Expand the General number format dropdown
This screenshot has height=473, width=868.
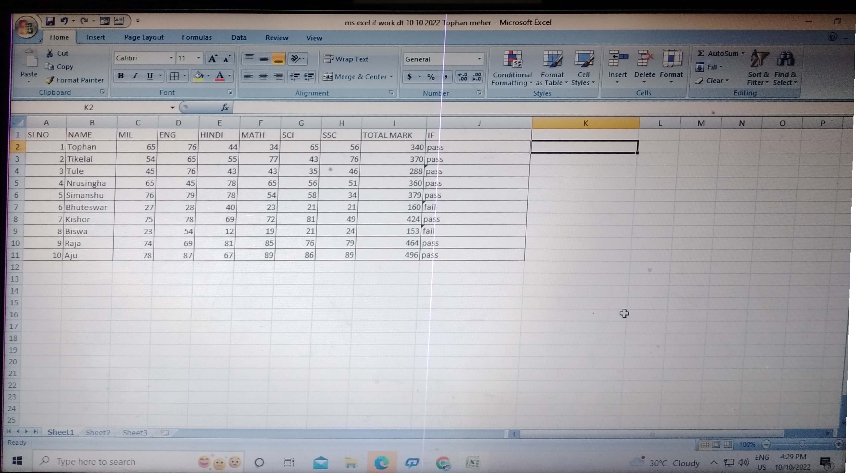479,59
